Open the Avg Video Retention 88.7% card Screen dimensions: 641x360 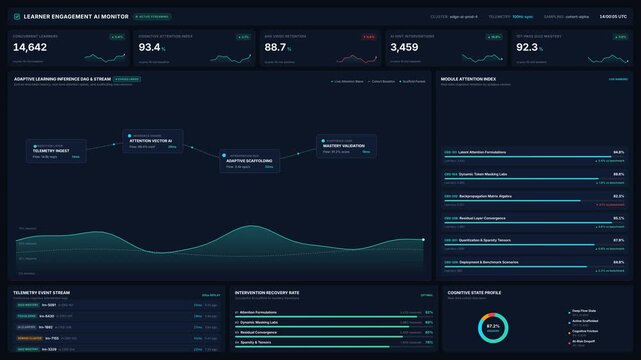320,48
